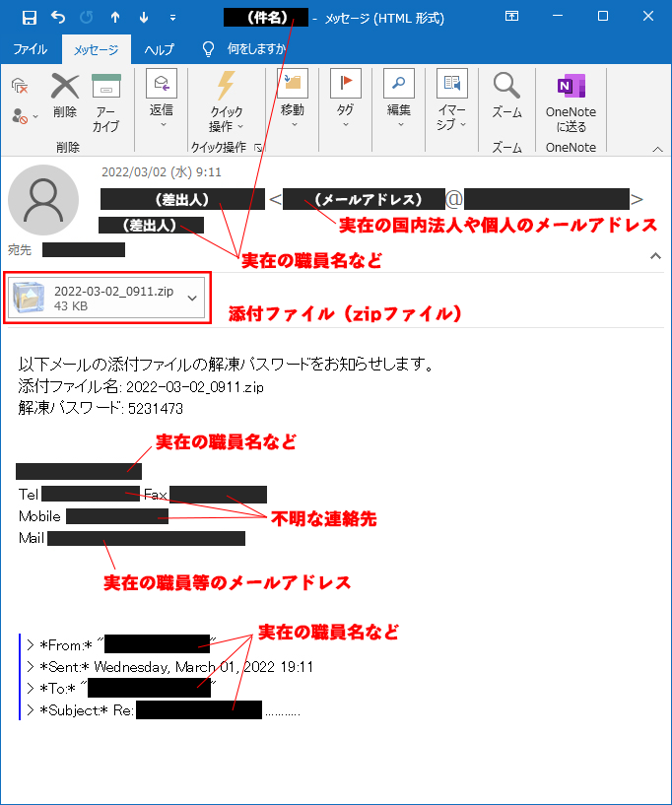Open the 返信 reply dropdown
The image size is (672, 805).
pos(162,102)
